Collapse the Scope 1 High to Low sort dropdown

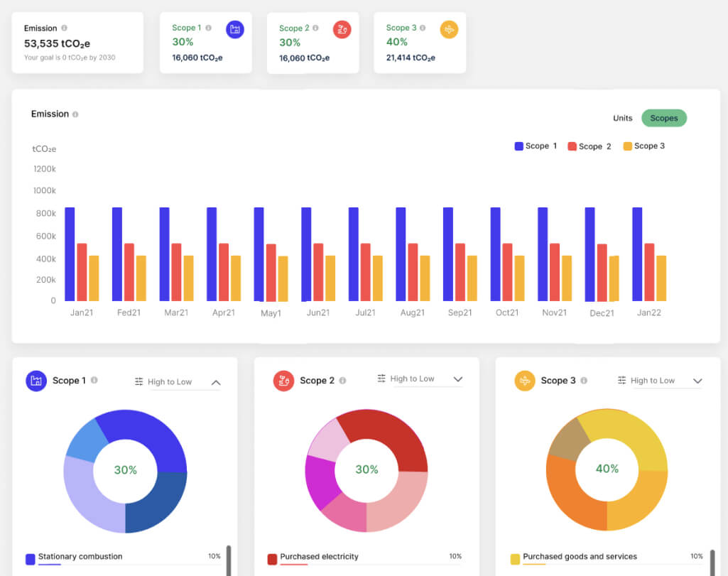[x=216, y=382]
